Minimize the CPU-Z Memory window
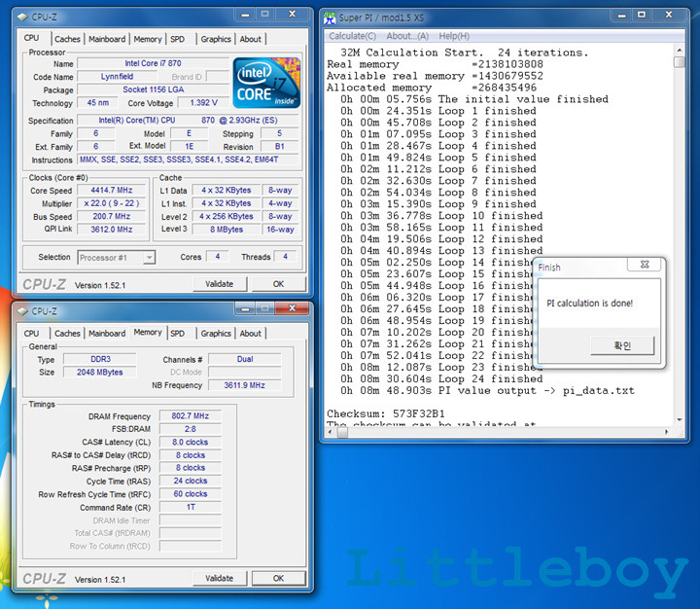This screenshot has height=609, width=700. click(245, 308)
